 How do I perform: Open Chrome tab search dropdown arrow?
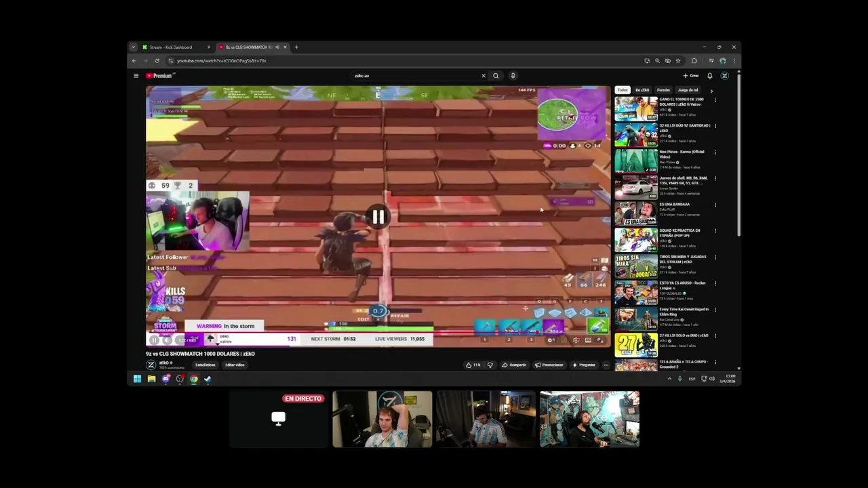(133, 47)
